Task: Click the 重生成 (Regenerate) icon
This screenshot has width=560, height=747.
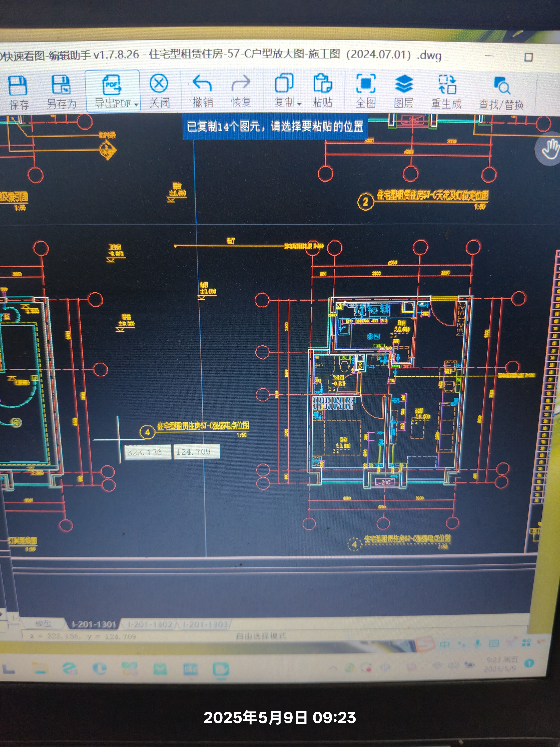Action: click(447, 84)
